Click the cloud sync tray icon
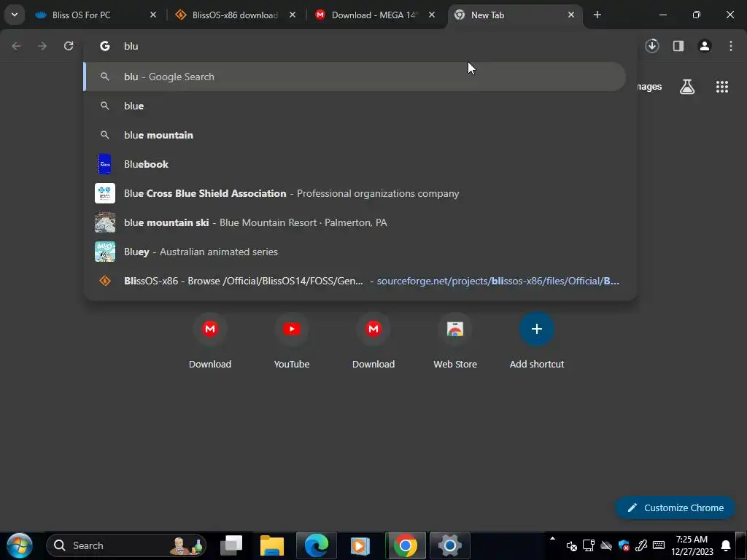The width and height of the screenshot is (747, 560). pyautogui.click(x=606, y=545)
